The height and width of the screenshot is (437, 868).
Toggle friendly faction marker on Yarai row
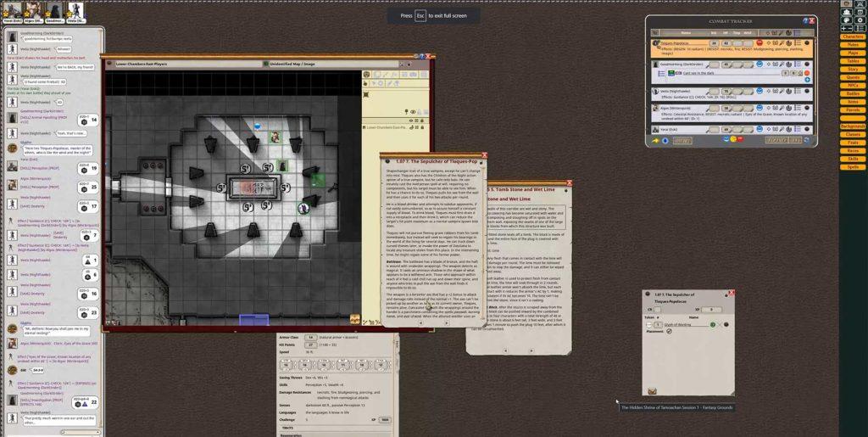tap(759, 129)
